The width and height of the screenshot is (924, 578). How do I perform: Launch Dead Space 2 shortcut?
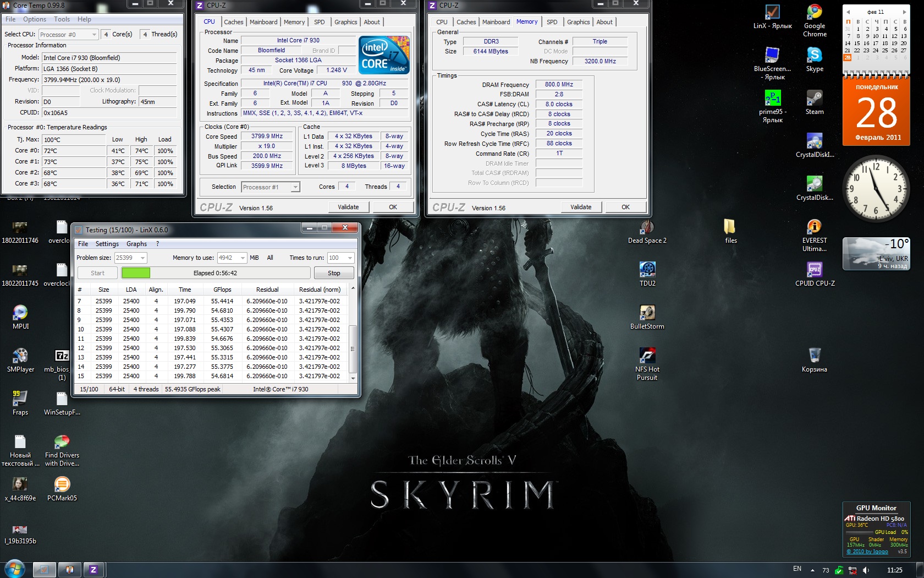click(647, 231)
